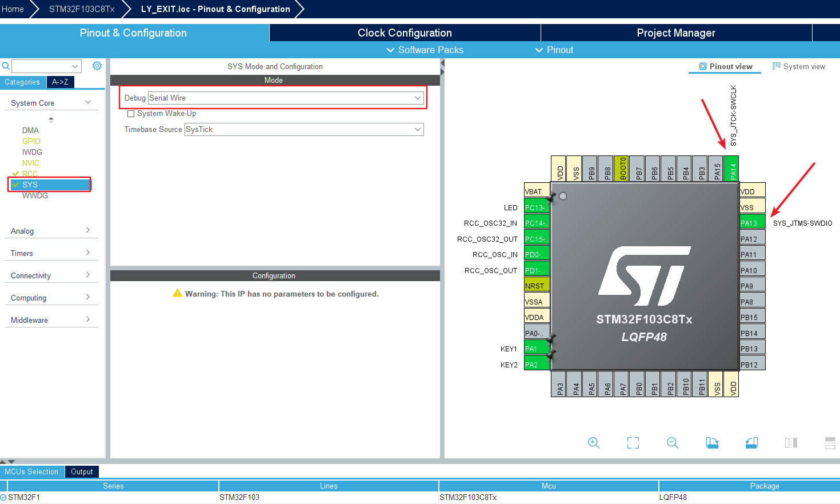Select GPIO in System Core
This screenshot has width=840, height=504.
(x=31, y=141)
